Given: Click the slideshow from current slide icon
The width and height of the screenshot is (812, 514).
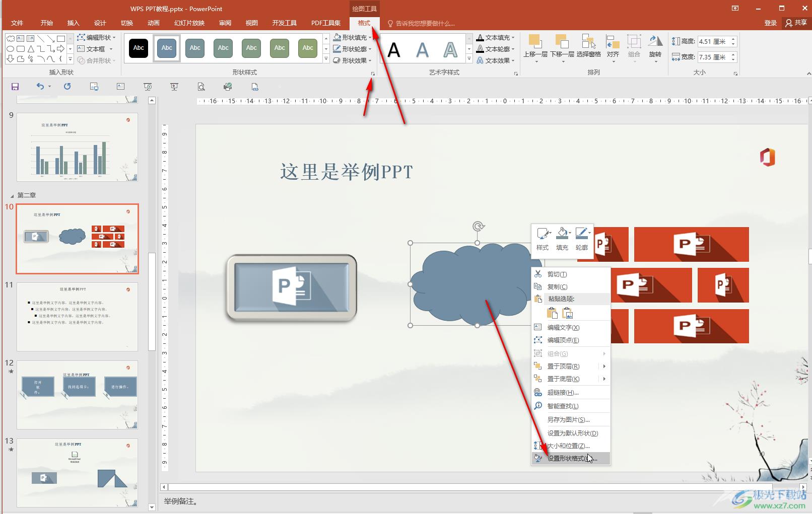Looking at the screenshot, I should (174, 87).
